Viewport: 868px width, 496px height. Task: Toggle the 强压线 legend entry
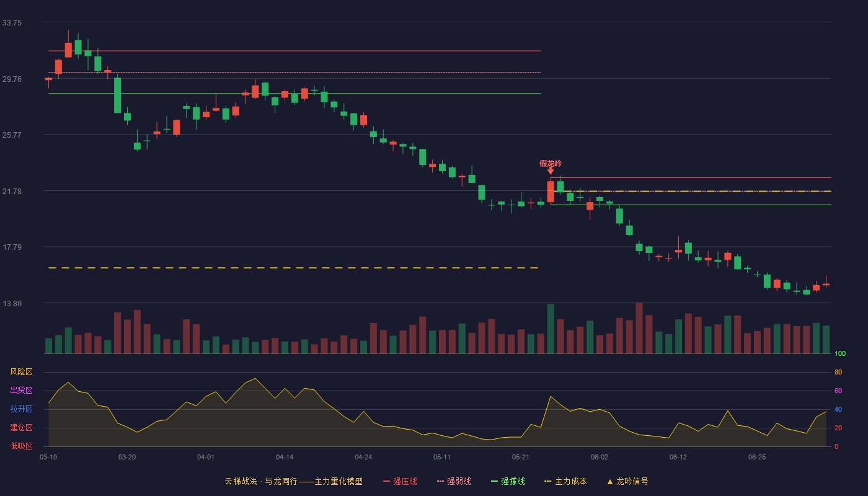pyautogui.click(x=400, y=481)
